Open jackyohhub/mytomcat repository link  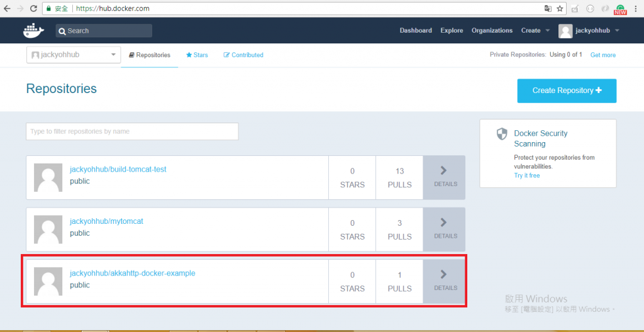click(x=106, y=221)
